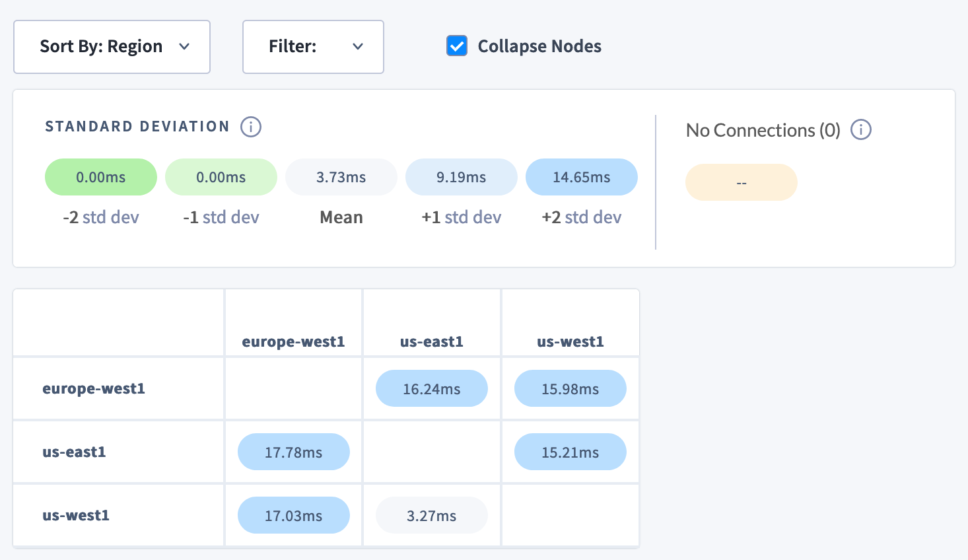Click the +2 std dev label link
This screenshot has width=968, height=560.
pos(581,217)
